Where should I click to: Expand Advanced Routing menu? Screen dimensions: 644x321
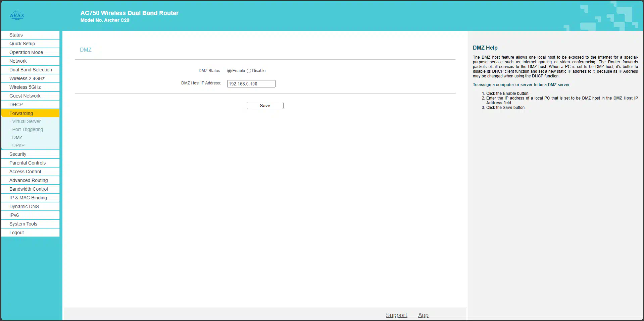[31, 180]
